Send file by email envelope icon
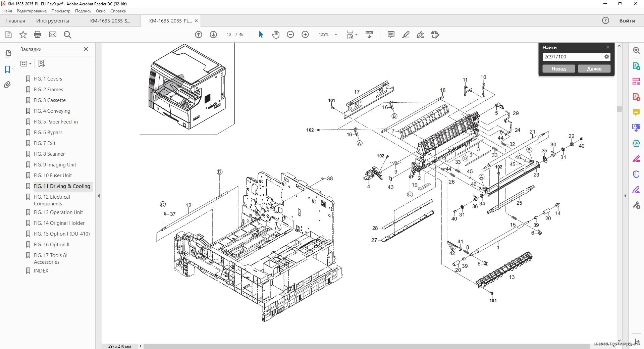Image resolution: width=644 pixels, height=349 pixels. coord(53,35)
